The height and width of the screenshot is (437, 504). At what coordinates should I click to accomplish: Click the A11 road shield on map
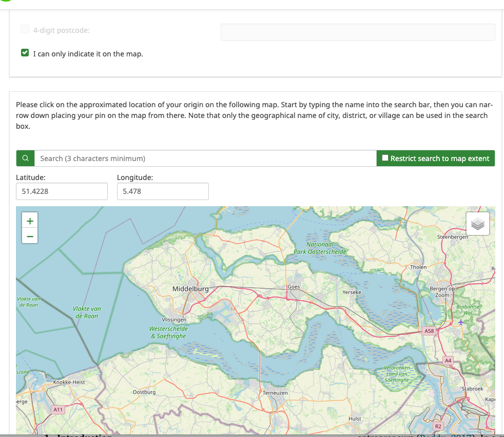click(58, 410)
